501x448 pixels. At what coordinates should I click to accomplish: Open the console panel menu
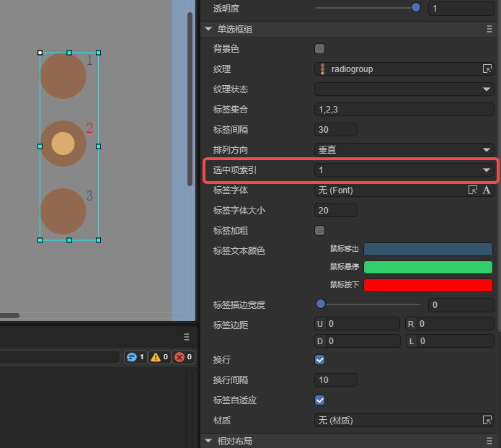187,337
